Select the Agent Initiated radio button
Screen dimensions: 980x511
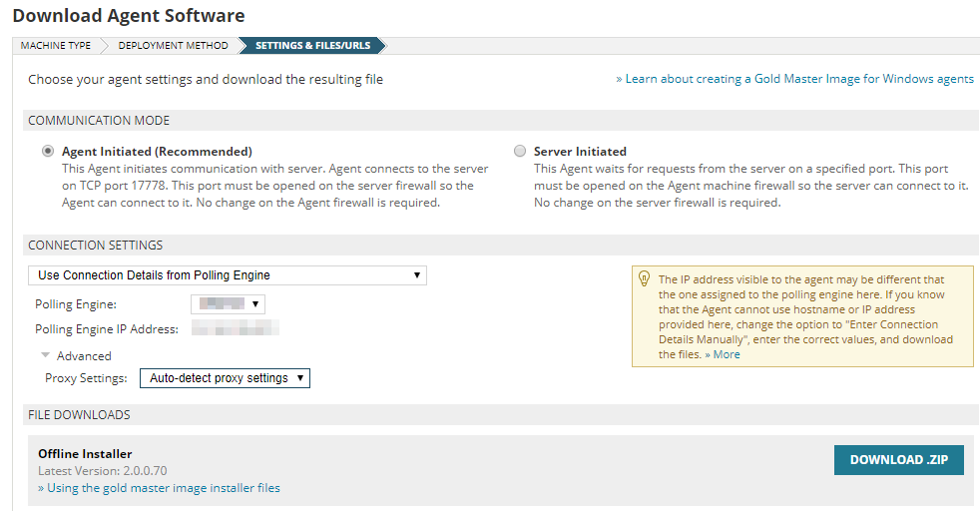click(47, 152)
